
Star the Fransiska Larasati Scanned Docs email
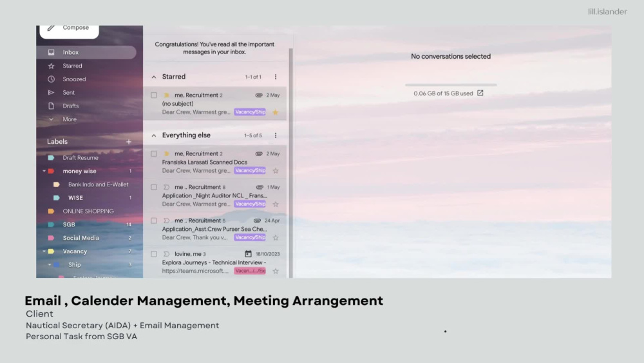[276, 171]
